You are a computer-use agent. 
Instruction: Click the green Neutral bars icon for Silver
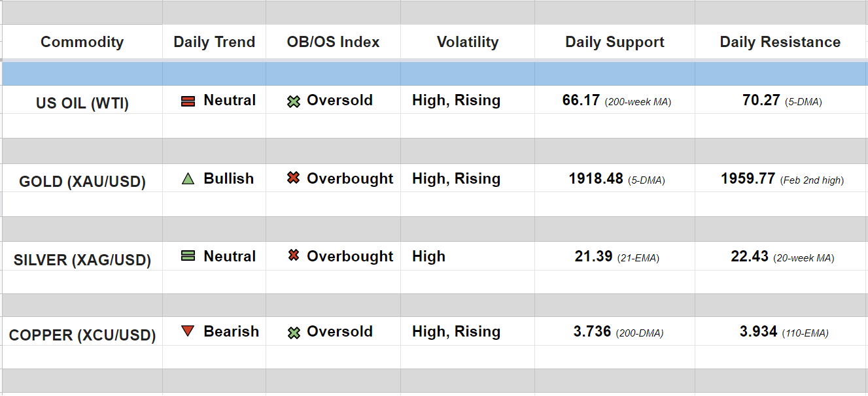tap(188, 257)
